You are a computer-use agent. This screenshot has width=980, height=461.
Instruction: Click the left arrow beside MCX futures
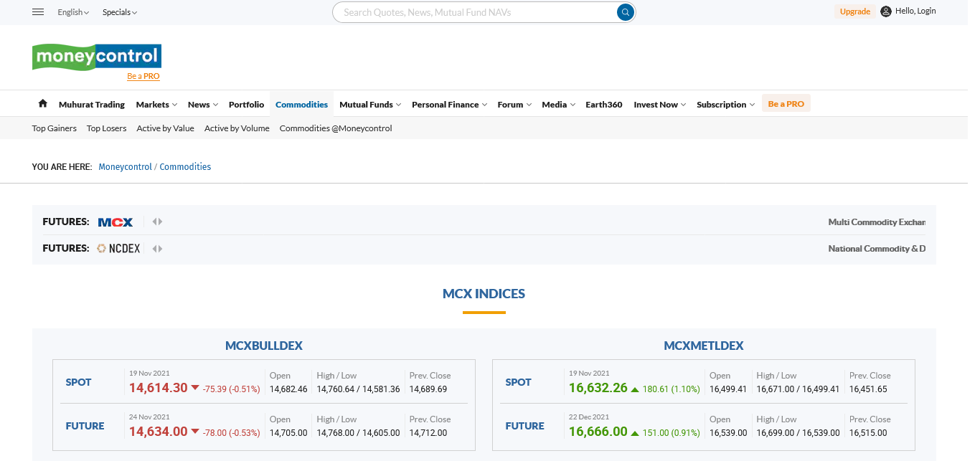(x=154, y=222)
